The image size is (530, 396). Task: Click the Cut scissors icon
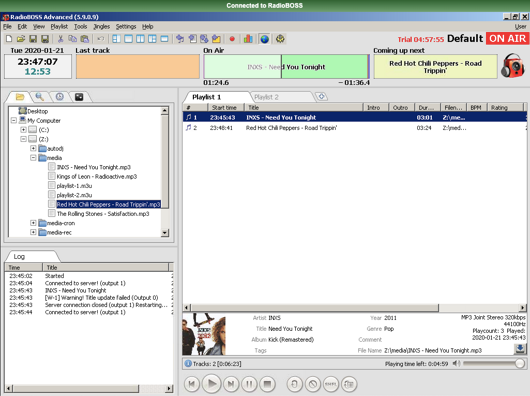[61, 39]
